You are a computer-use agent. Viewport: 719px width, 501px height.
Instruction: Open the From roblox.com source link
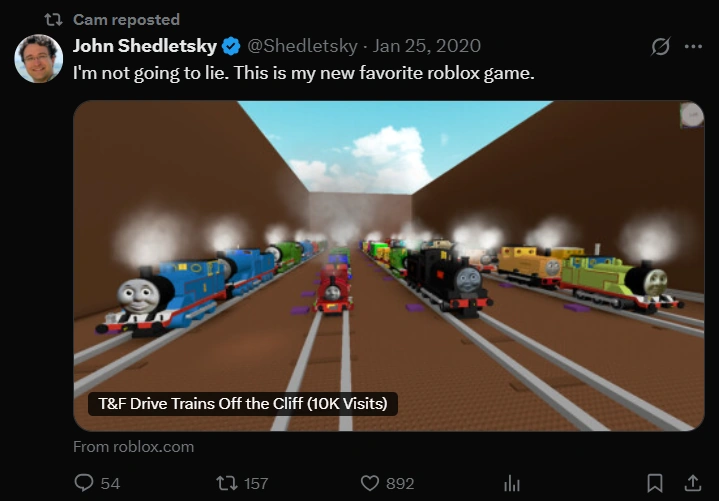click(133, 446)
